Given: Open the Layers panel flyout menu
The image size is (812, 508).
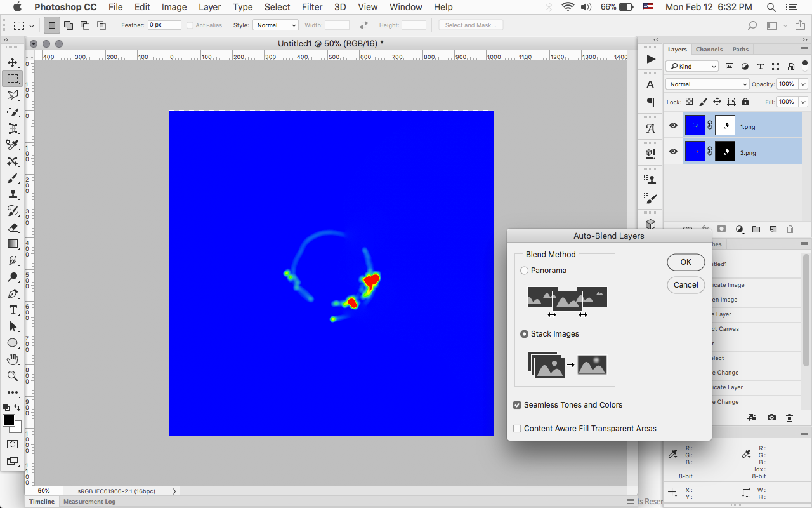Looking at the screenshot, I should point(804,49).
